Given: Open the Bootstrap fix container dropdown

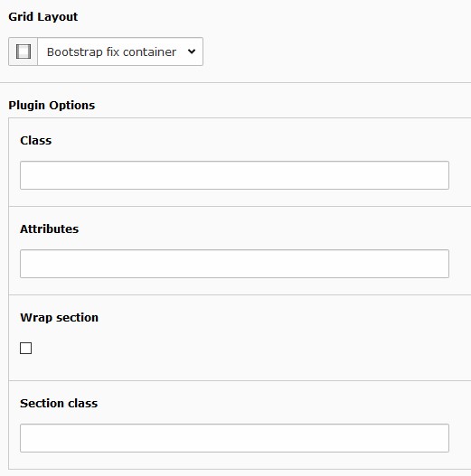Looking at the screenshot, I should (120, 51).
